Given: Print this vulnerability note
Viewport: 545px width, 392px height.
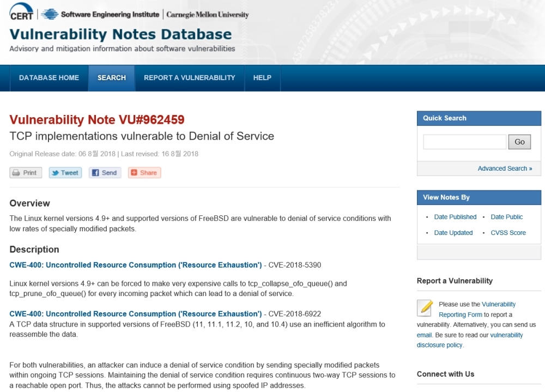Looking at the screenshot, I should pos(26,173).
